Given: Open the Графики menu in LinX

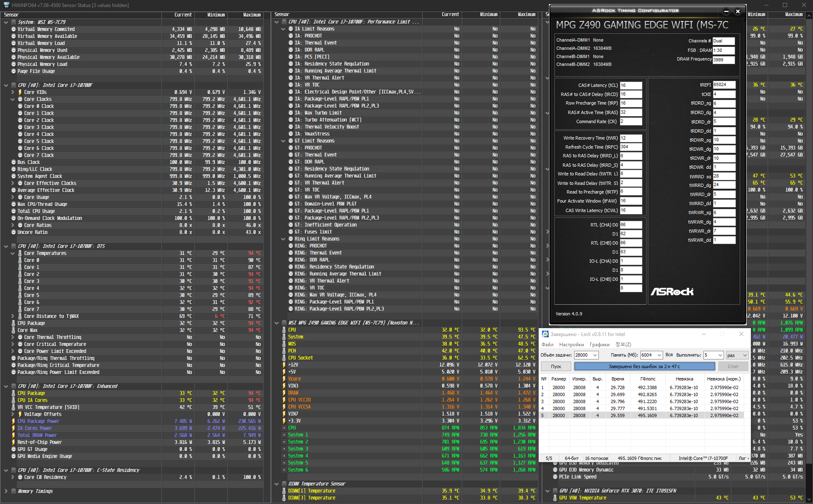Looking at the screenshot, I should pyautogui.click(x=599, y=345).
